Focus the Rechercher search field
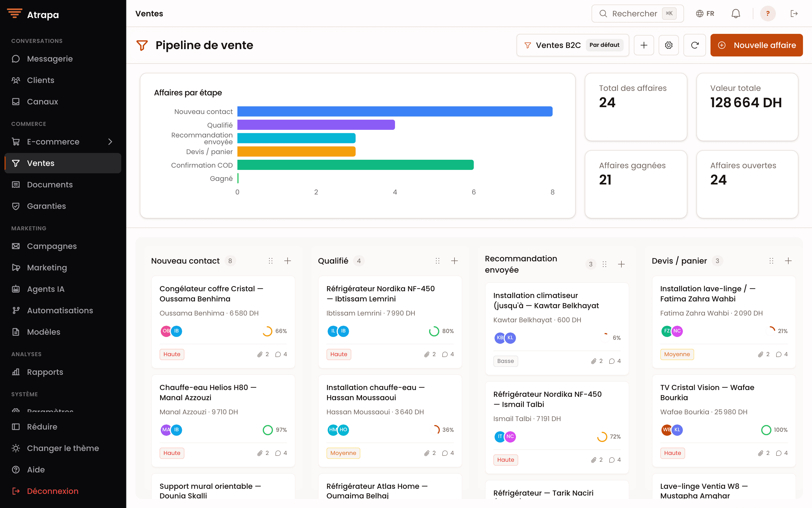This screenshot has width=812, height=508. 637,14
